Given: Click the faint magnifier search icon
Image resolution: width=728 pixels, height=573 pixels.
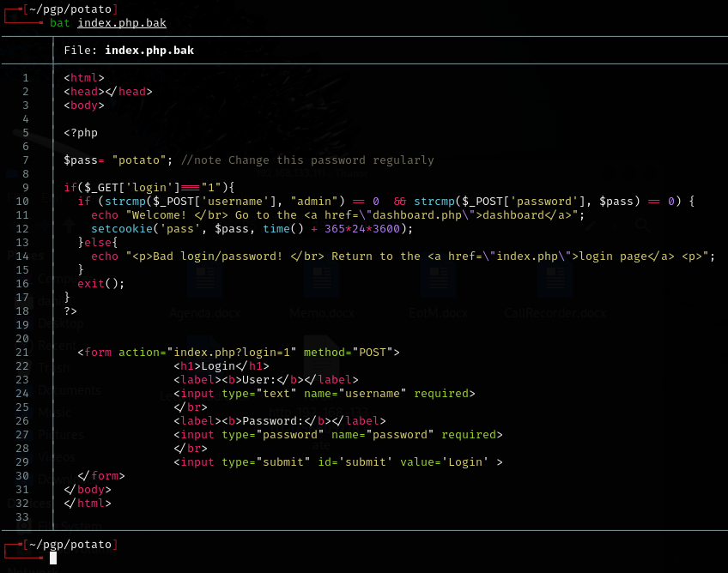Looking at the screenshot, I should tap(640, 226).
